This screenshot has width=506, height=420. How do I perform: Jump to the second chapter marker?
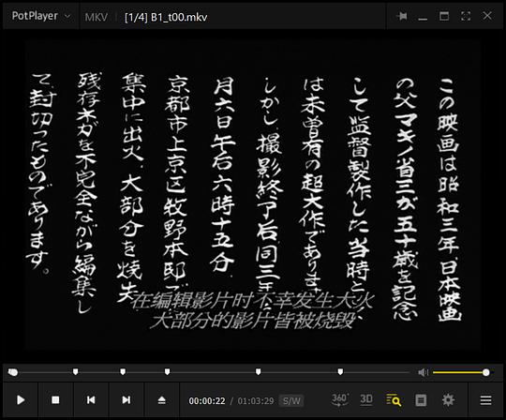123,372
